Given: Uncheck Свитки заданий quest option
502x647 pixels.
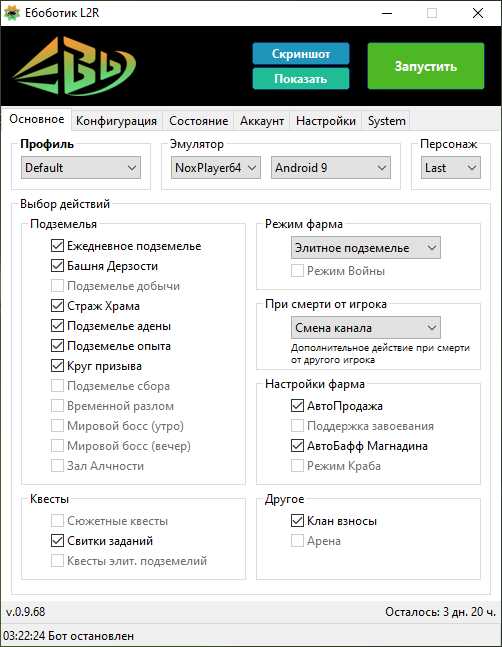Looking at the screenshot, I should coord(57,541).
